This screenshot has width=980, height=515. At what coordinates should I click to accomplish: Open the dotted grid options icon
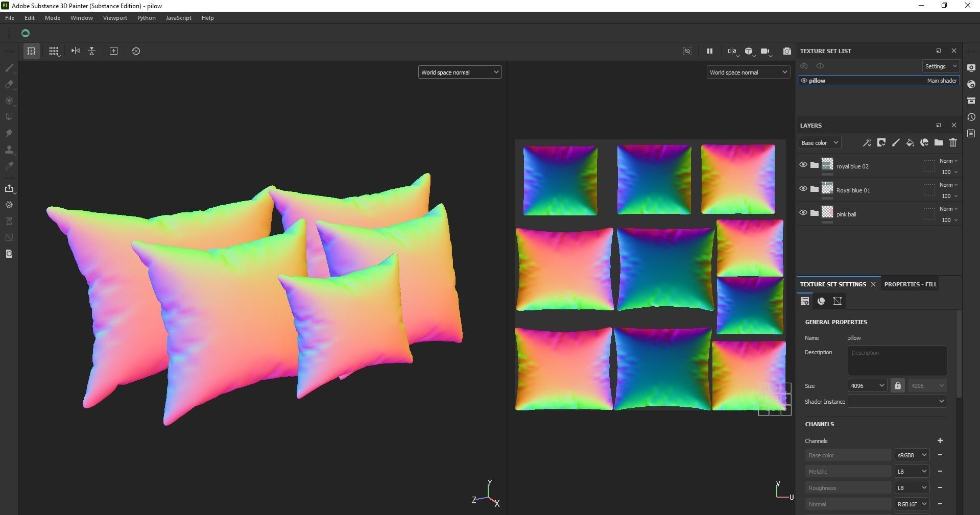(54, 51)
